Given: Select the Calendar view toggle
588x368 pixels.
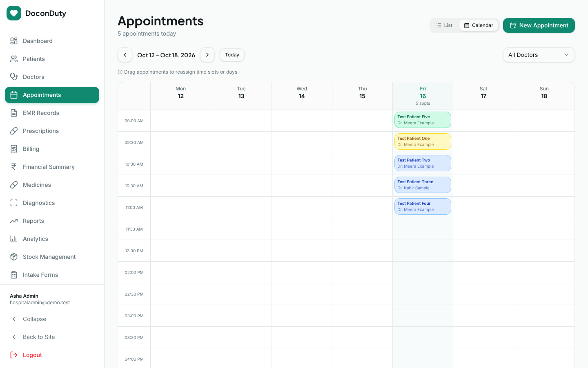Looking at the screenshot, I should pyautogui.click(x=479, y=25).
